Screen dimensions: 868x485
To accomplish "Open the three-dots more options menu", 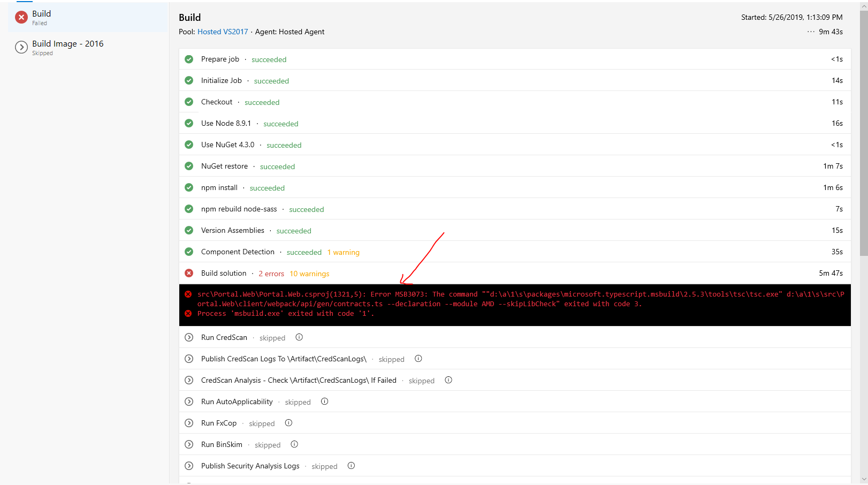I will (811, 32).
